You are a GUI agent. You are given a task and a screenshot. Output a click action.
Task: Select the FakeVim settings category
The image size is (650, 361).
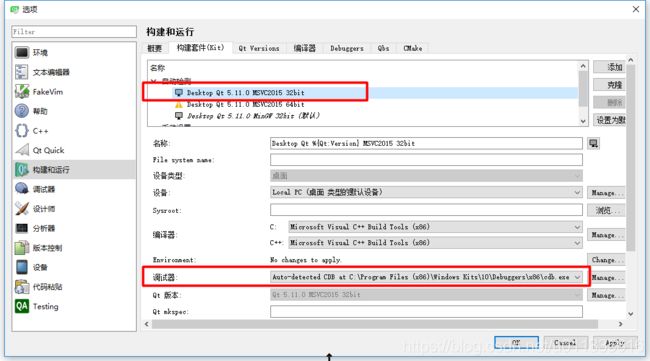74,92
